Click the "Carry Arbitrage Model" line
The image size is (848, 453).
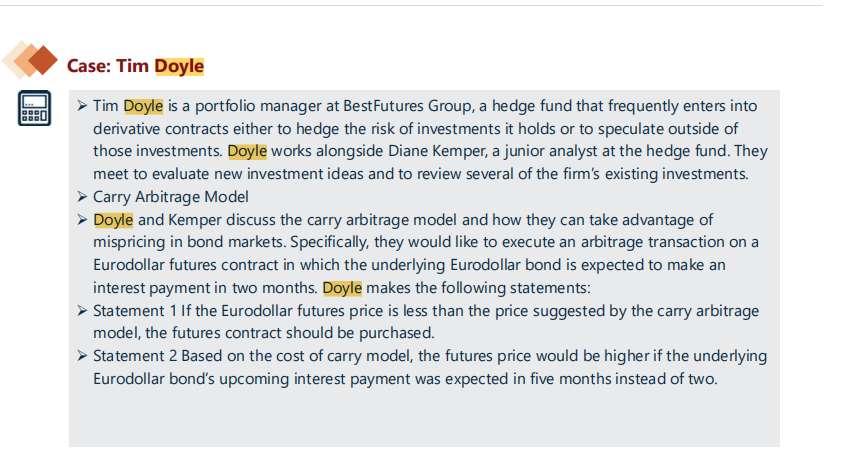[x=171, y=197]
